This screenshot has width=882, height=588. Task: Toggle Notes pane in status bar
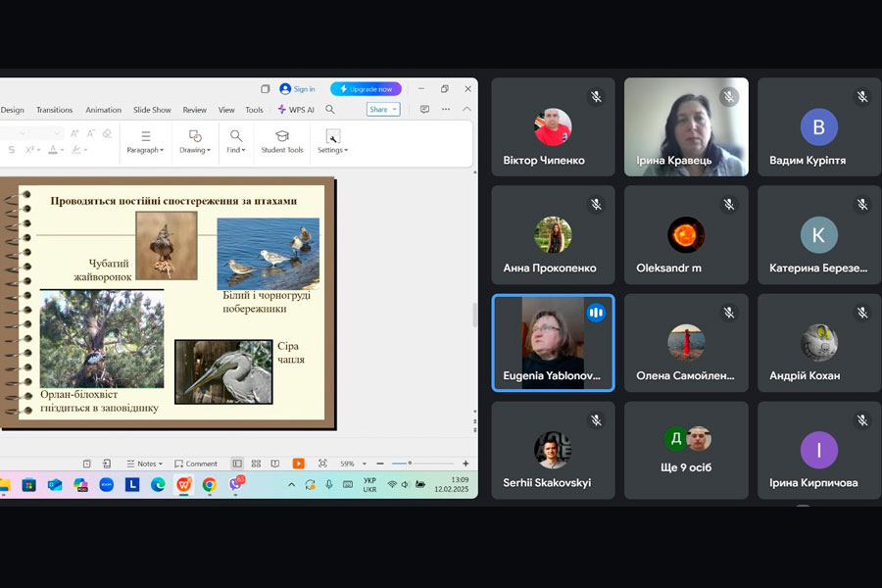click(x=143, y=464)
